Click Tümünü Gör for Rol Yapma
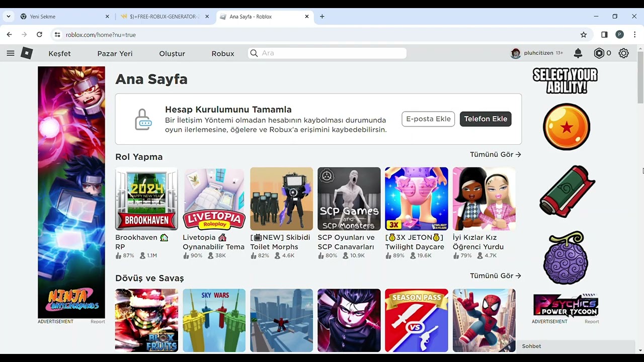 (495, 154)
